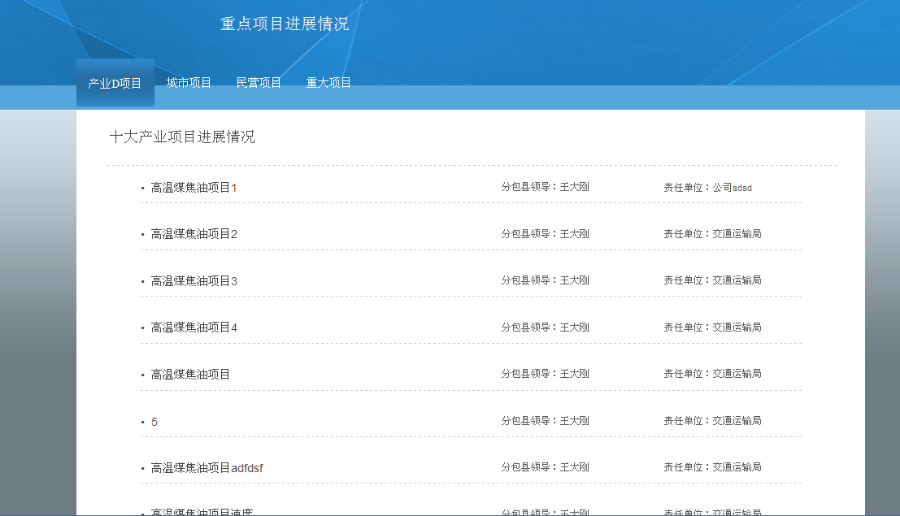This screenshot has width=900, height=516.
Task: Open project 高温煤焦油项目2
Action: (194, 234)
